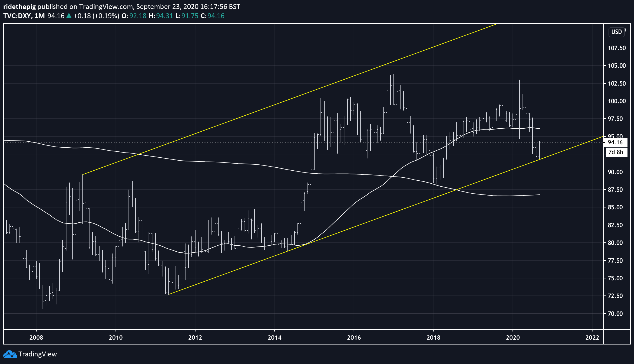Select the upper yellow channel trendline
This screenshot has height=364, width=634.
click(290, 99)
